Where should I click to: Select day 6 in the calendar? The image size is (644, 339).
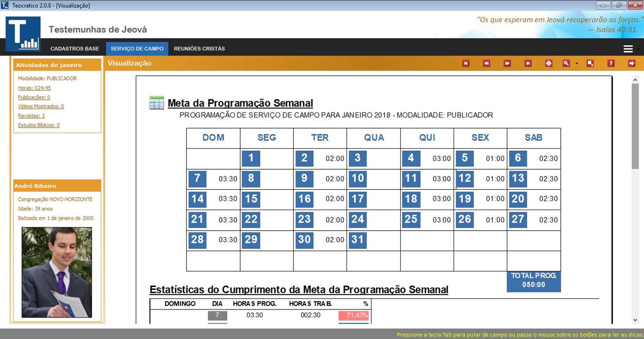click(x=518, y=159)
